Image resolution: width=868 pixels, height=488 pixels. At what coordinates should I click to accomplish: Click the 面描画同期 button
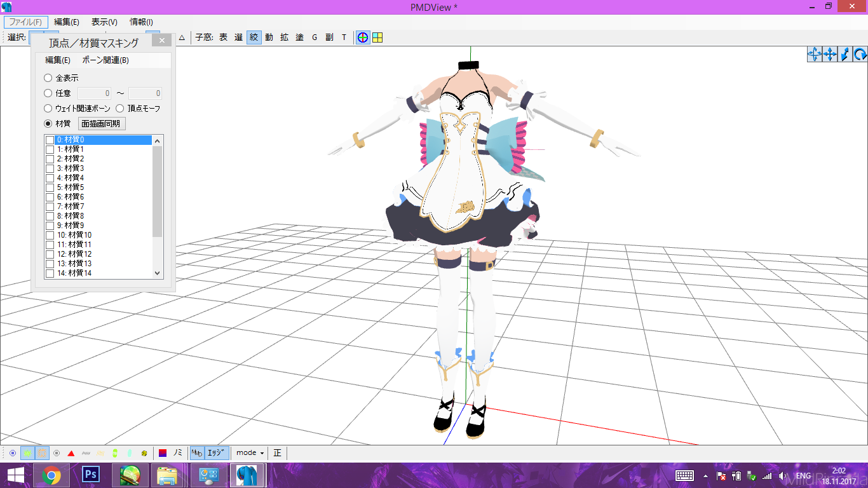point(102,124)
